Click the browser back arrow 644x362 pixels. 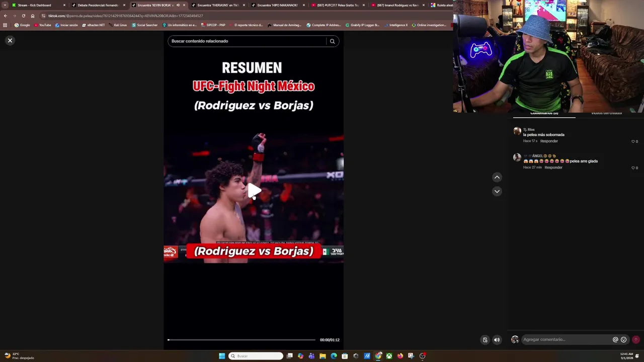6,16
